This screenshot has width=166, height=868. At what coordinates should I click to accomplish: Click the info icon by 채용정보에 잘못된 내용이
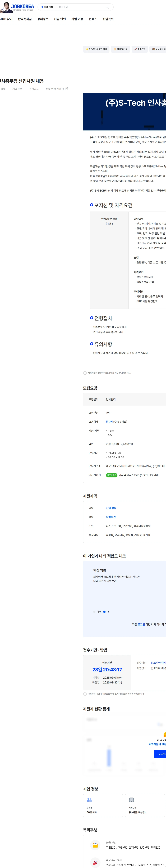click(x=85, y=373)
